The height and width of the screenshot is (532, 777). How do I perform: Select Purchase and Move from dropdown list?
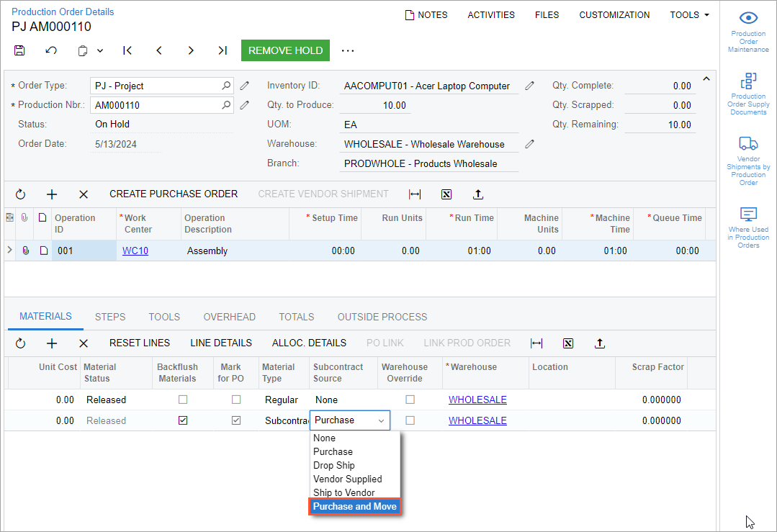354,507
